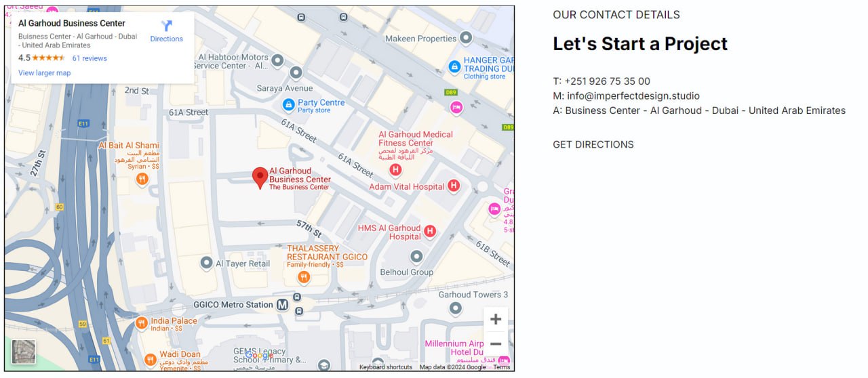The width and height of the screenshot is (868, 378).
Task: Select the HMS Al Garhoud Hospital marker
Action: [x=430, y=232]
